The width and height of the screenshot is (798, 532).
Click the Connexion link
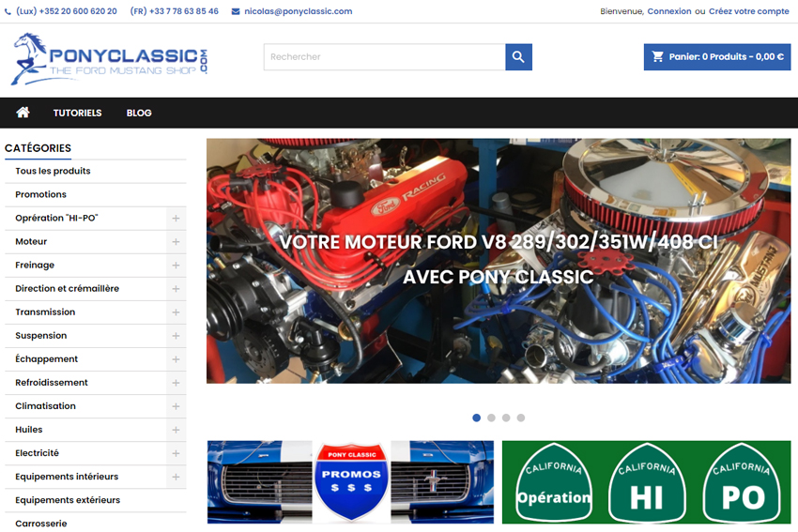(x=668, y=11)
